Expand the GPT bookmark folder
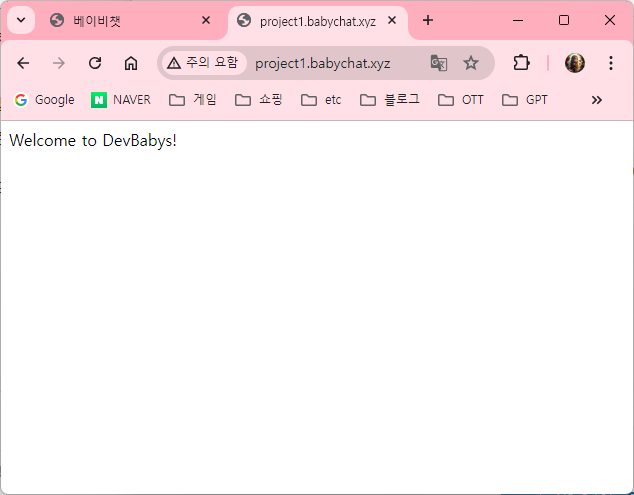The height and width of the screenshot is (495, 634). pyautogui.click(x=524, y=99)
